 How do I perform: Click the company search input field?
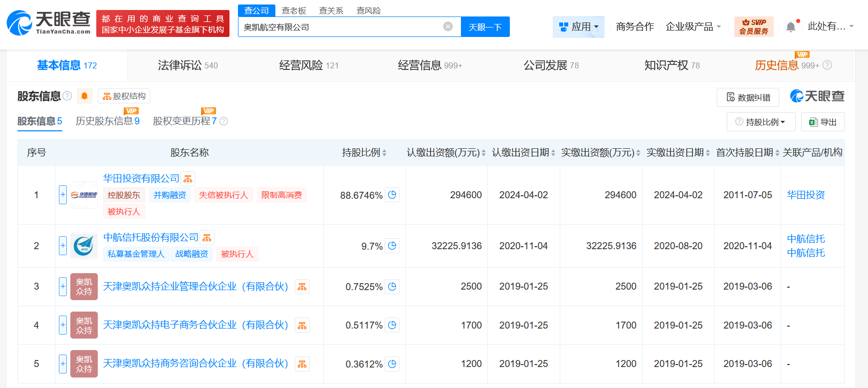pyautogui.click(x=339, y=27)
